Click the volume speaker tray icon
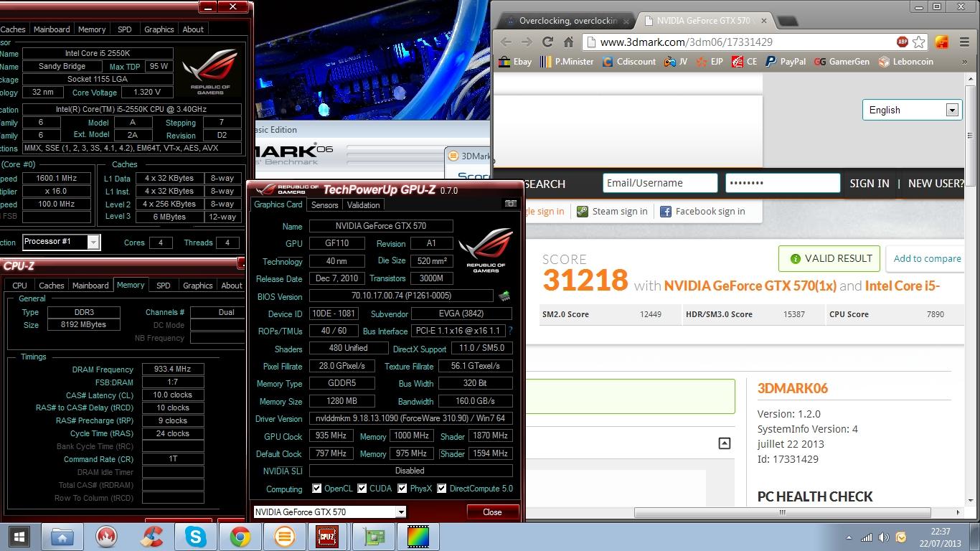This screenshot has width=980, height=551. (884, 537)
